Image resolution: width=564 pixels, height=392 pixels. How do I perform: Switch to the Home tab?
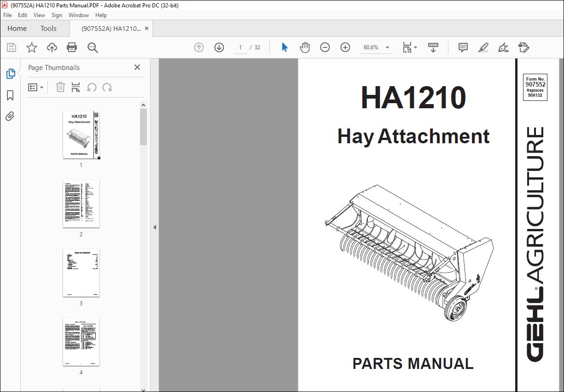tap(17, 28)
